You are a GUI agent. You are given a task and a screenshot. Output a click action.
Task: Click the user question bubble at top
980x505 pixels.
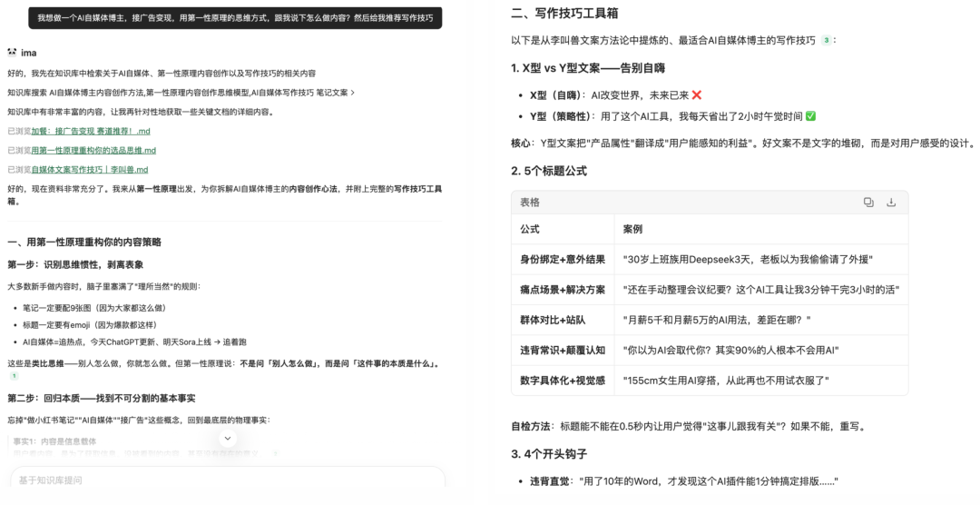235,18
